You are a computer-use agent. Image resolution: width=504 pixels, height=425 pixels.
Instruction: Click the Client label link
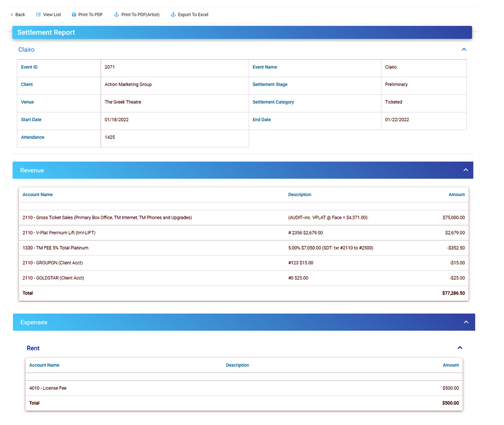[27, 84]
